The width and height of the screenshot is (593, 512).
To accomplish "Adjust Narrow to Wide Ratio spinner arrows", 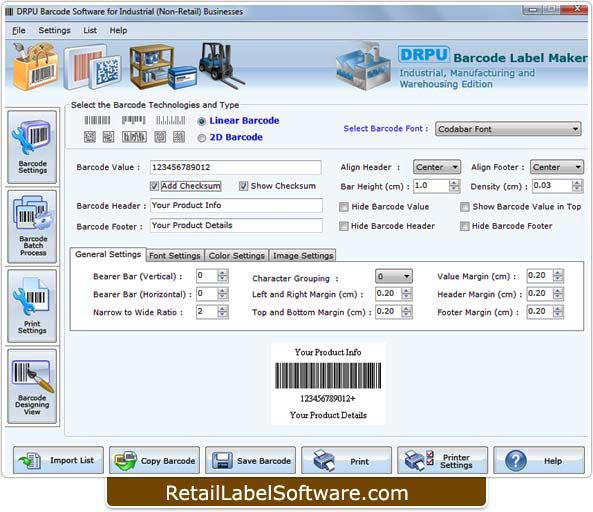I will [x=223, y=312].
